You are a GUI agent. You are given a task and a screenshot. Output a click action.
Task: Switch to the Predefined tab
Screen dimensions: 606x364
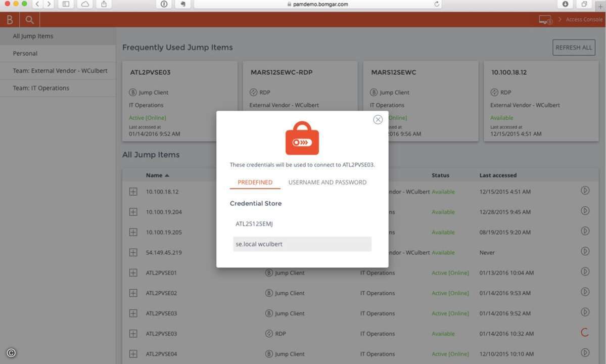point(255,183)
